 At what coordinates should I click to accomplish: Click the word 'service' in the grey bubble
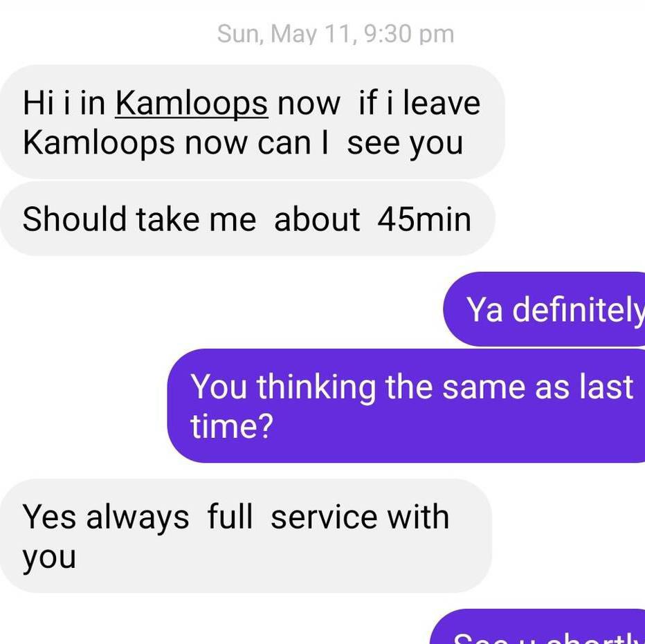(x=324, y=517)
